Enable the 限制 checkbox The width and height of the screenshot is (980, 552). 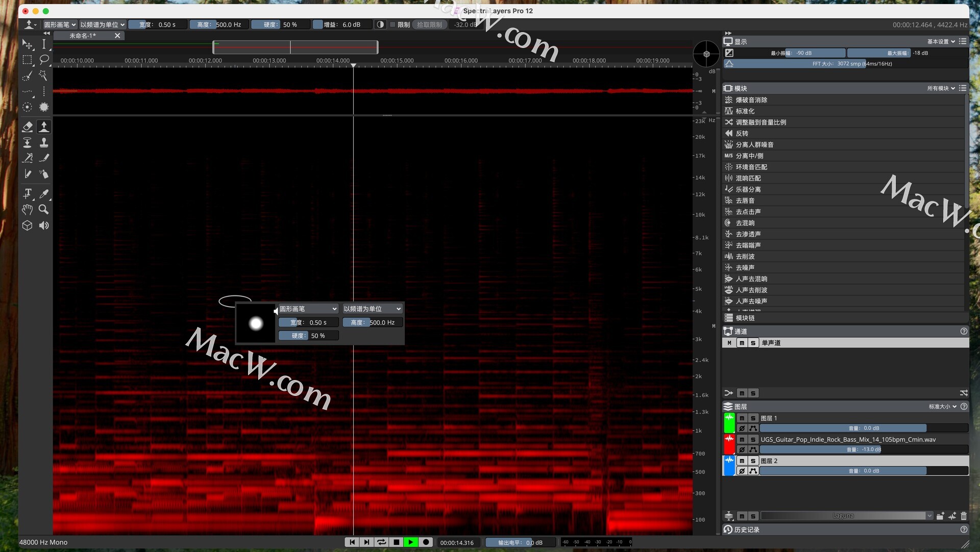393,24
